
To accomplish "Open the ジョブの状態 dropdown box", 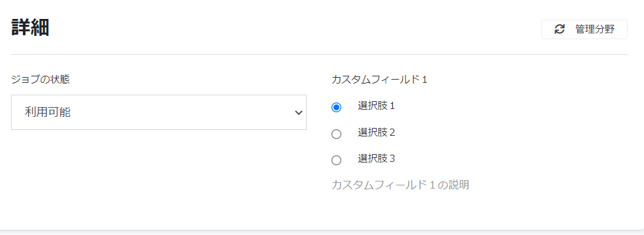I will [158, 112].
